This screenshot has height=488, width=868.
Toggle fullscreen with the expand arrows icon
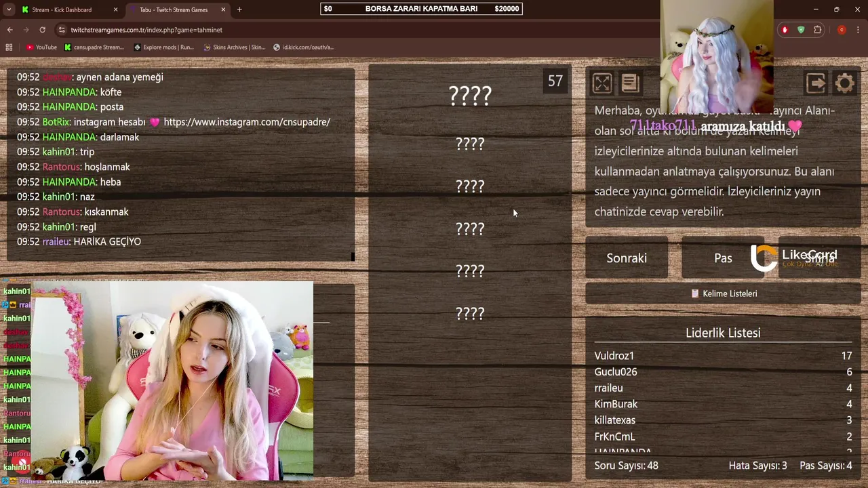coord(602,83)
